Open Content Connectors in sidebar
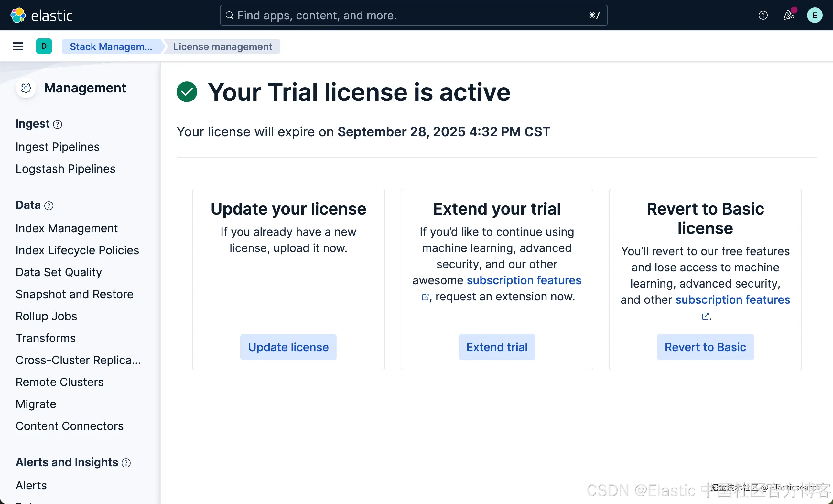This screenshot has width=833, height=504. point(70,426)
